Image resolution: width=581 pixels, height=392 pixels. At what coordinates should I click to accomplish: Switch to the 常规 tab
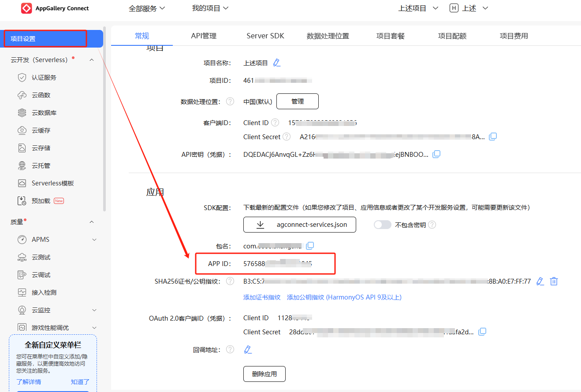(x=142, y=36)
